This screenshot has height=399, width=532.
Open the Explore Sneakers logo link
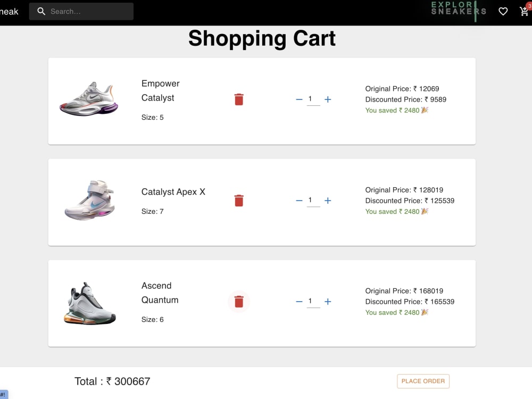click(x=459, y=10)
